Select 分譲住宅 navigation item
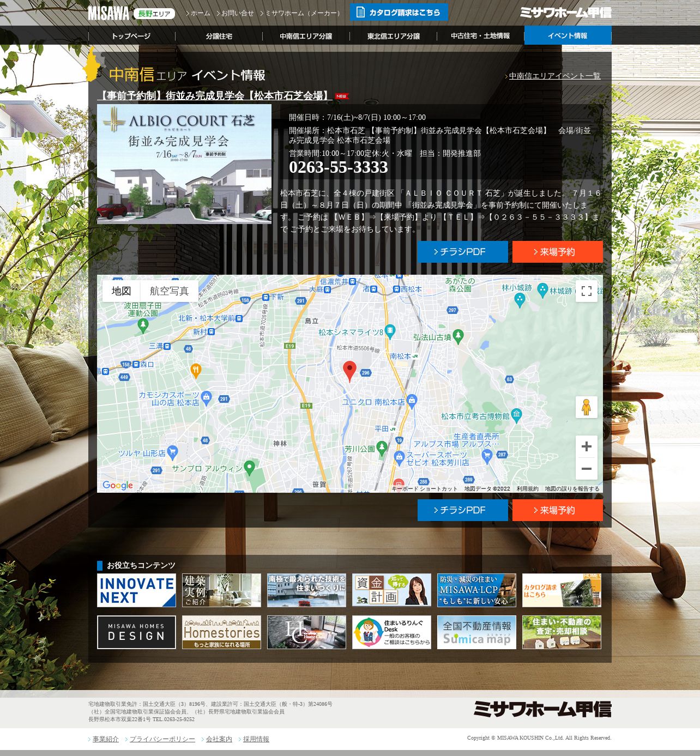This screenshot has width=700, height=756. tap(219, 36)
